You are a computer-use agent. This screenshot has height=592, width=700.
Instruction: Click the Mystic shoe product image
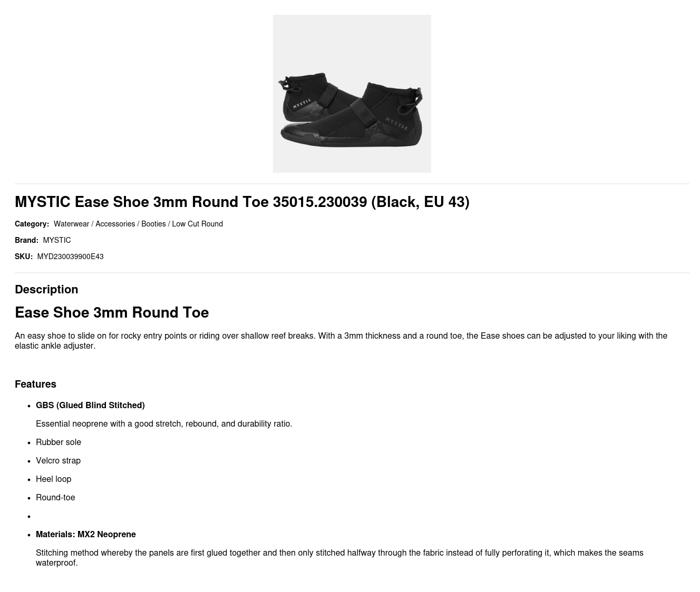tap(352, 94)
